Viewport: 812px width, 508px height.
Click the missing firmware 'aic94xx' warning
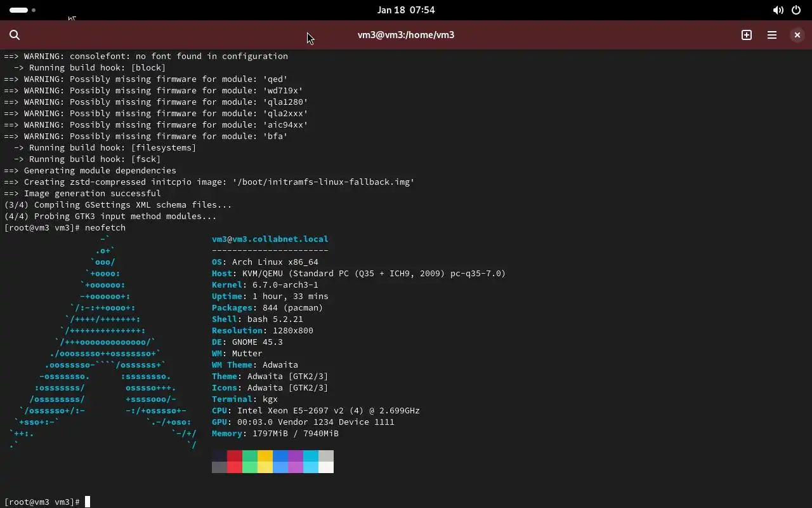[156, 125]
